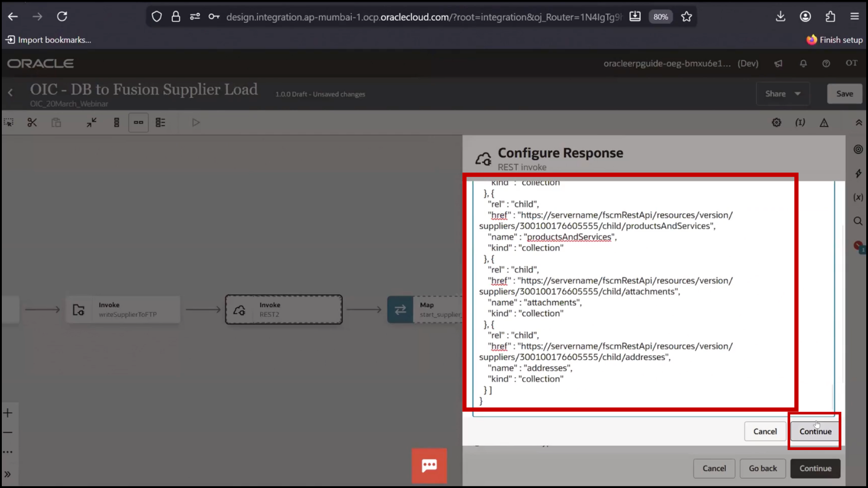Screen dimensions: 868x488
Task: Click the "addresses" name value
Action: (x=547, y=368)
